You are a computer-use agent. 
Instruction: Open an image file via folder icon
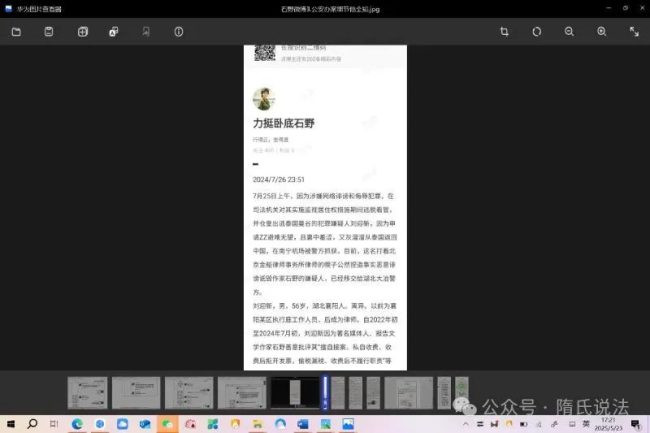pyautogui.click(x=16, y=32)
